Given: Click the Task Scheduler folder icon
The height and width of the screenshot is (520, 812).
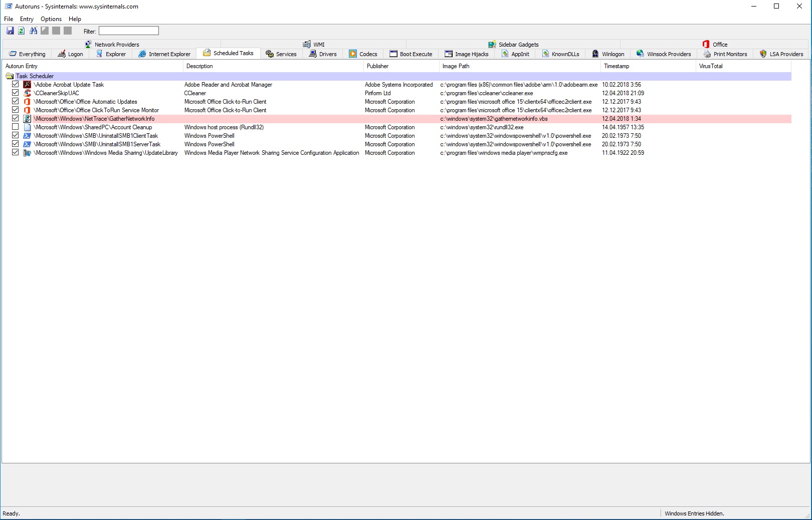Looking at the screenshot, I should pyautogui.click(x=10, y=76).
